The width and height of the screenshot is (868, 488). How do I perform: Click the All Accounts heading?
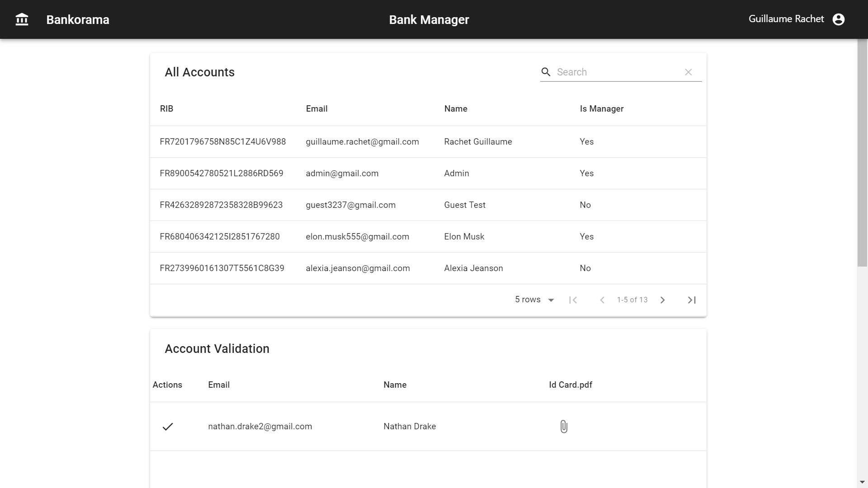199,72
